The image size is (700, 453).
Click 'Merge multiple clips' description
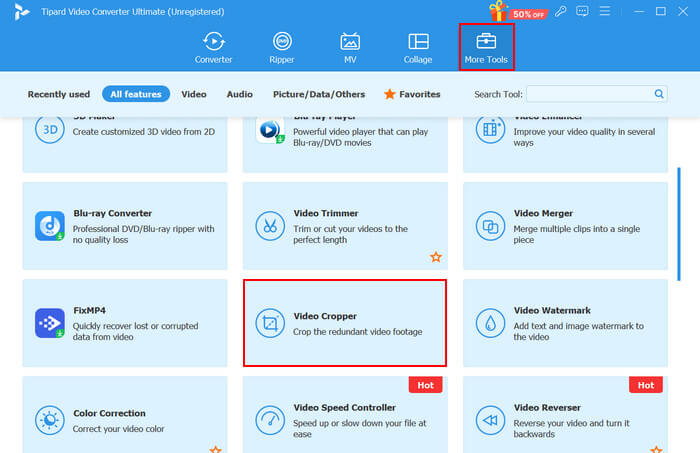point(576,234)
